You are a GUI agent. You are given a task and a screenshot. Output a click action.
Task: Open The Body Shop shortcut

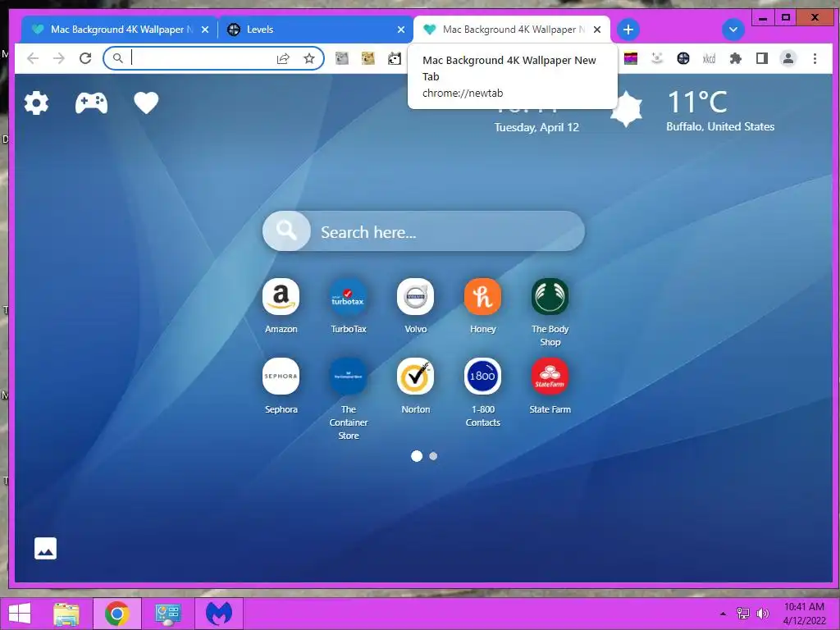550,296
